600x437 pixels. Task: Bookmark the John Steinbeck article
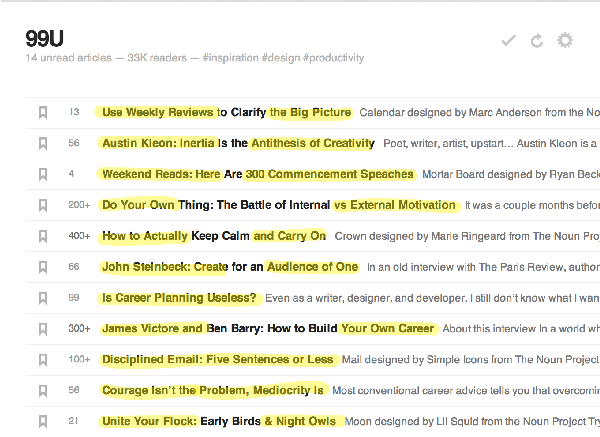43,267
